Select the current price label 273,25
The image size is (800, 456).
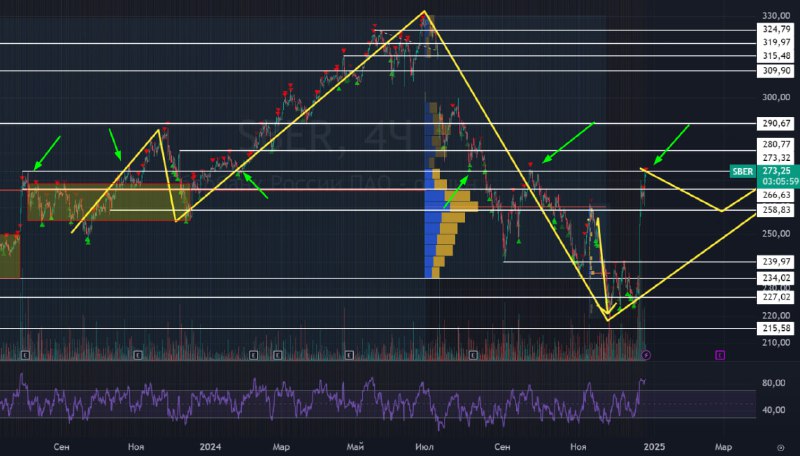click(777, 171)
